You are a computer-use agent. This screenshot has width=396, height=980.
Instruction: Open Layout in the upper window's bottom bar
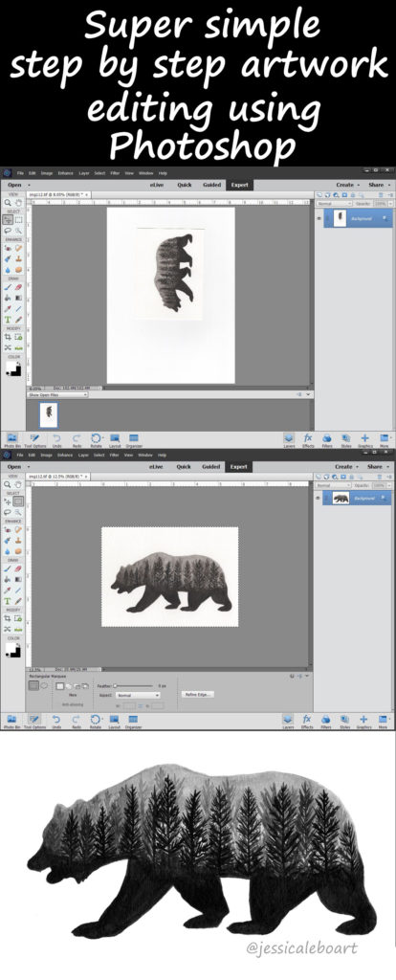[x=115, y=440]
